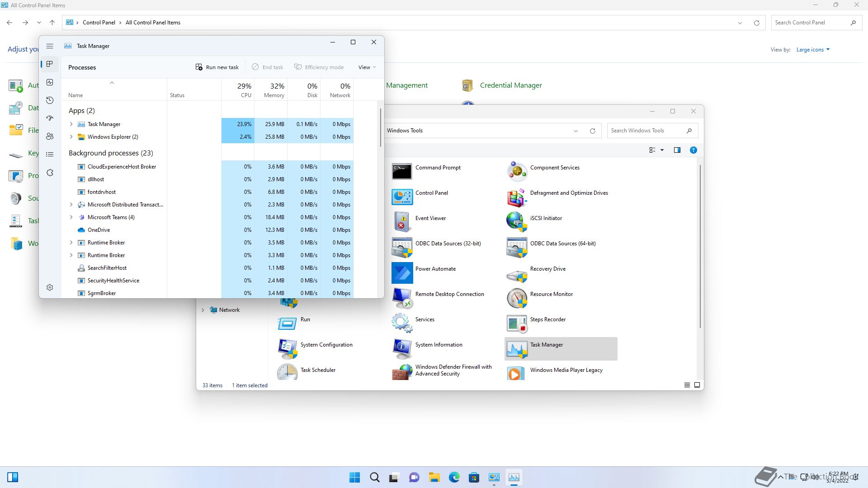Sort processes by Memory column
The image size is (868, 488).
[x=271, y=89]
